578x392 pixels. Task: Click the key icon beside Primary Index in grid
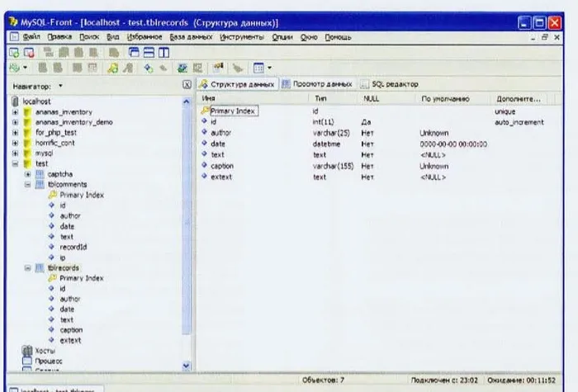(x=205, y=111)
